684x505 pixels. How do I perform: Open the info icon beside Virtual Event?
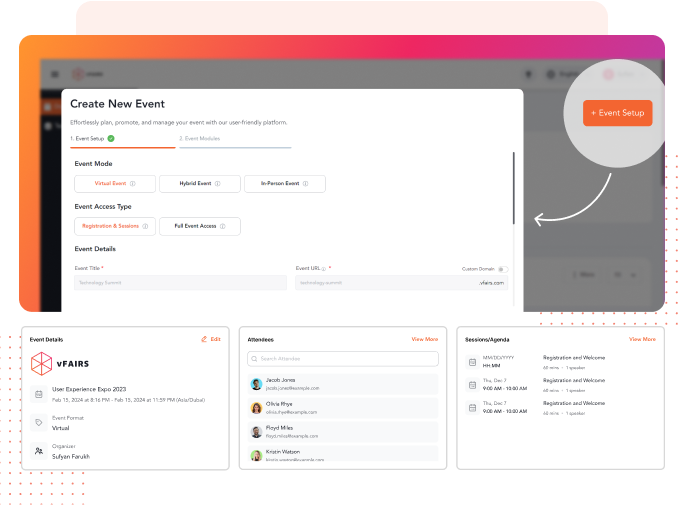pos(133,184)
